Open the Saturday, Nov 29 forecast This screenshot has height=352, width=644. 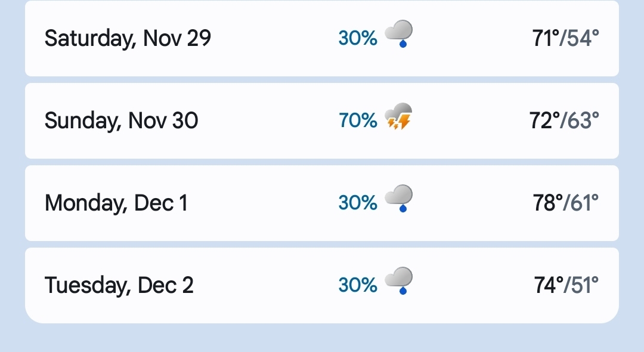128,38
